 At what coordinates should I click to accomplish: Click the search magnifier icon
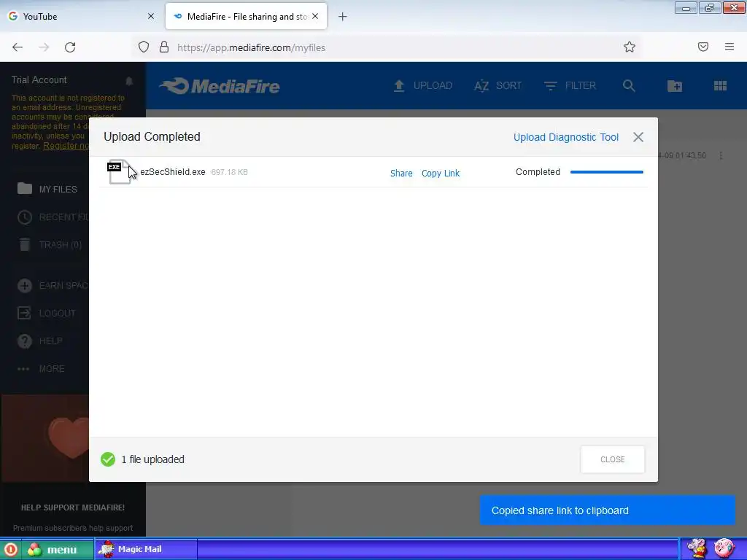[x=629, y=86]
